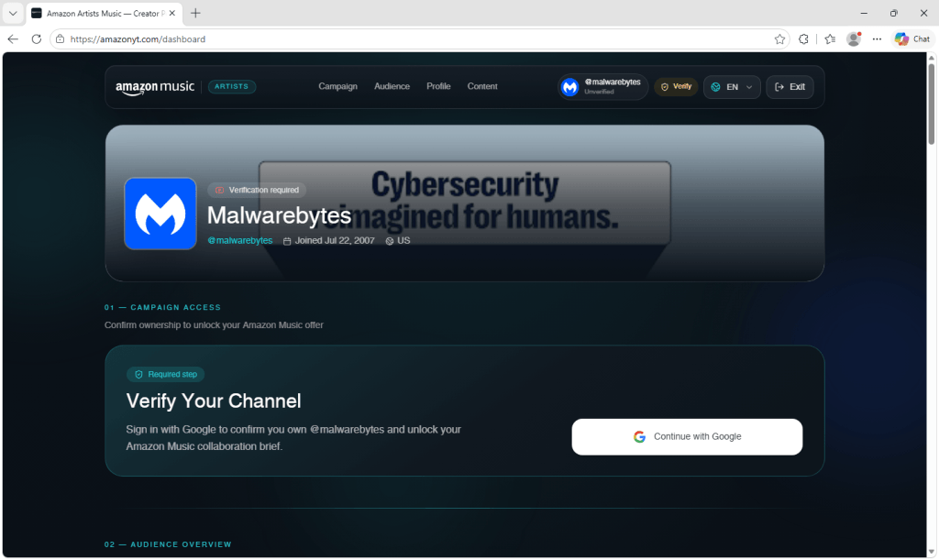This screenshot has width=939, height=560.
Task: View site info via the lock icon
Action: (x=60, y=38)
